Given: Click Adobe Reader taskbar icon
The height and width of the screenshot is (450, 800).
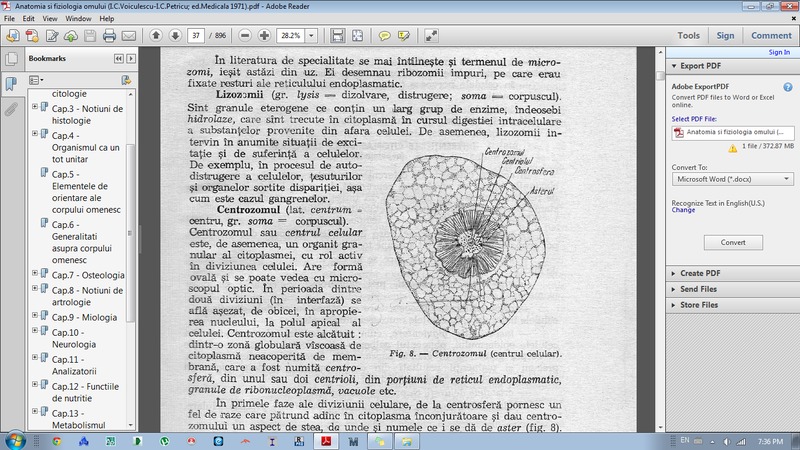Looking at the screenshot, I should (326, 441).
